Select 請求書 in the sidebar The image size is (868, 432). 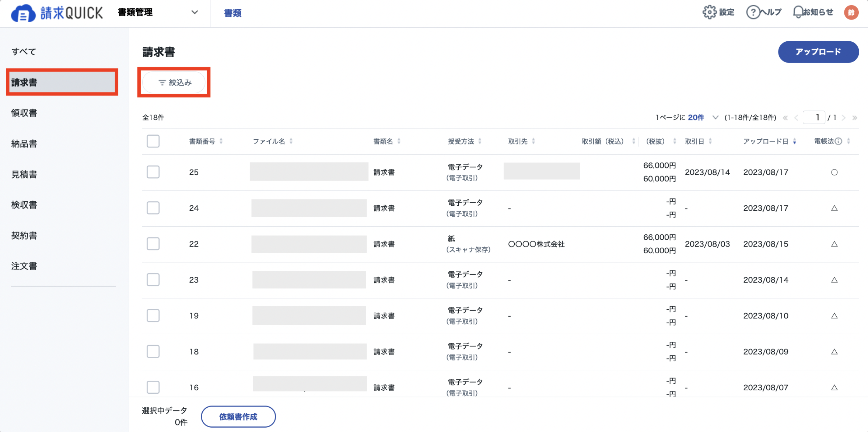(62, 82)
